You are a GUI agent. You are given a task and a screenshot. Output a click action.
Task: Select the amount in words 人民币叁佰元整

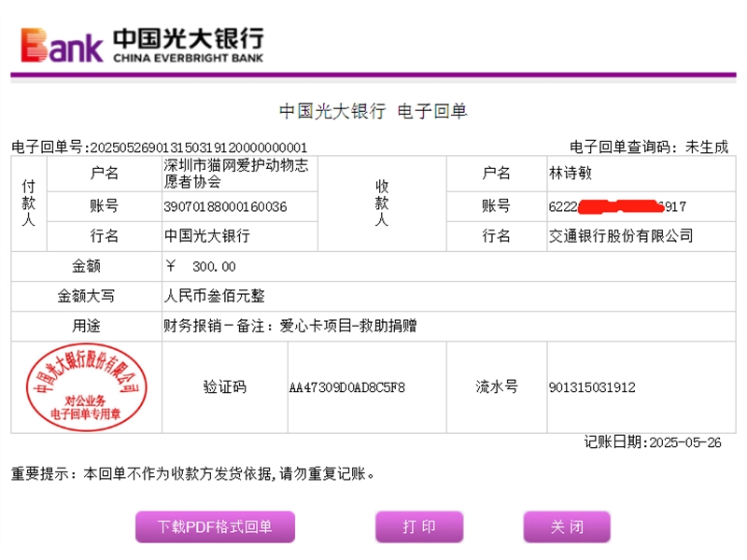coord(215,296)
